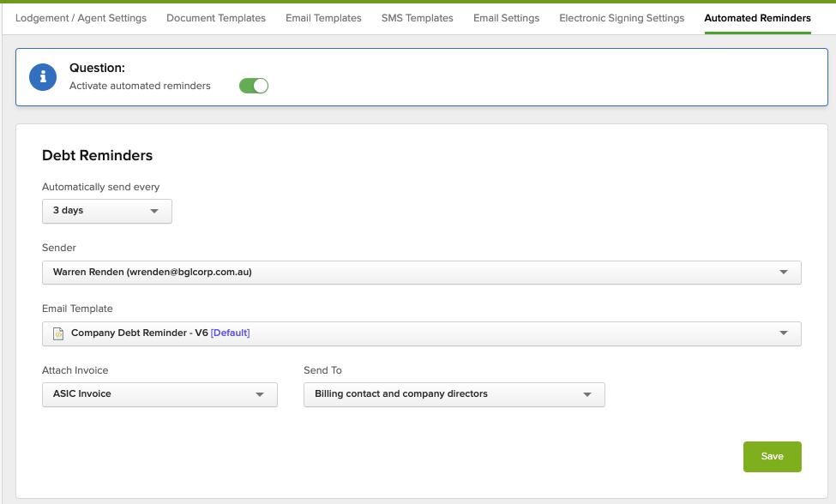Switch to Lodgement / Agent Settings tab
Viewport: 836px width, 504px height.
[x=81, y=18]
